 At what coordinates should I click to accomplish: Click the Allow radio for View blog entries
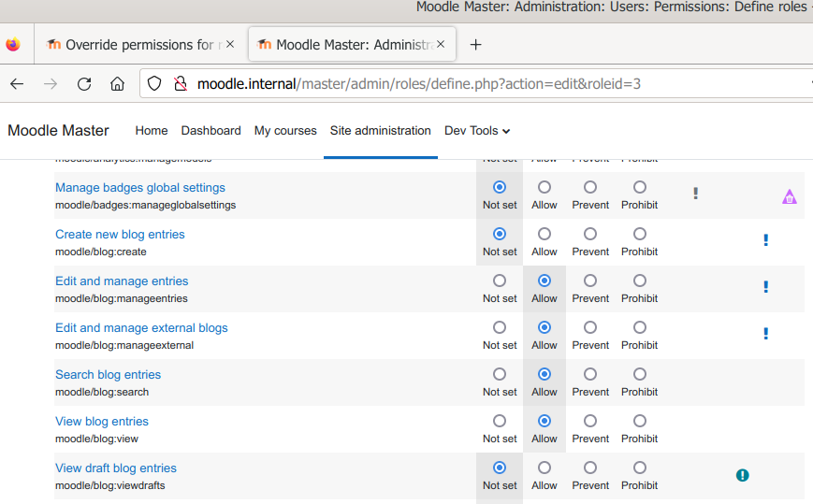pyautogui.click(x=544, y=421)
